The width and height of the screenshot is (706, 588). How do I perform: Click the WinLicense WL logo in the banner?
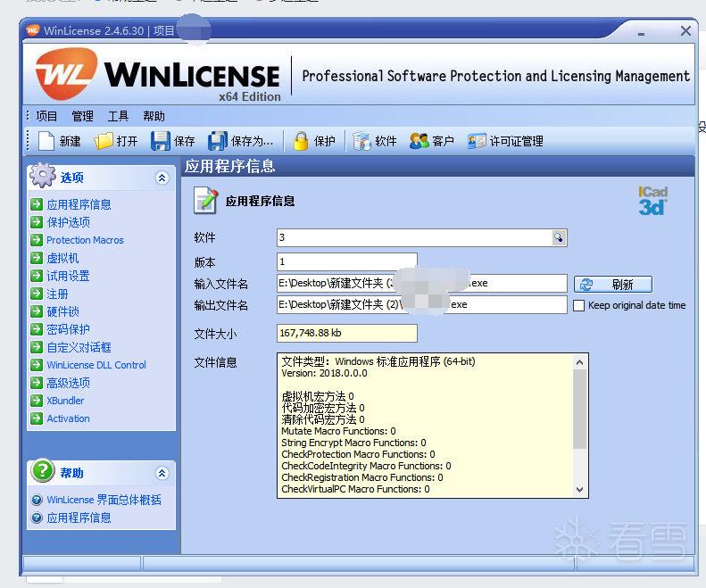coord(66,75)
